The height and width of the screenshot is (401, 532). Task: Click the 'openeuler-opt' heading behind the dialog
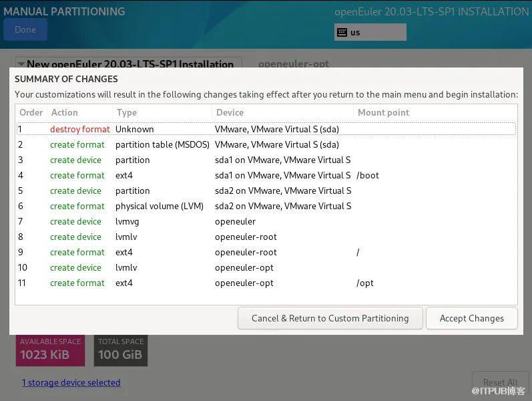point(294,64)
